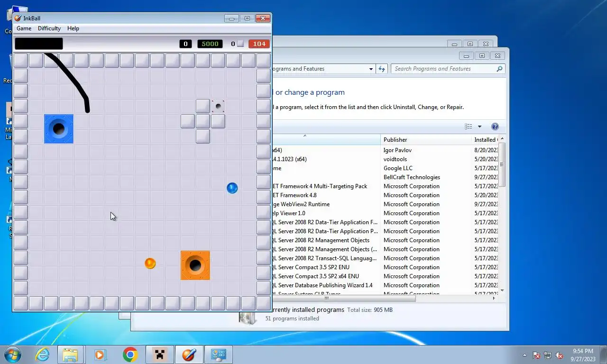Click the vertical scrollbar up arrow in program list
The image size is (607, 364).
pos(502,139)
